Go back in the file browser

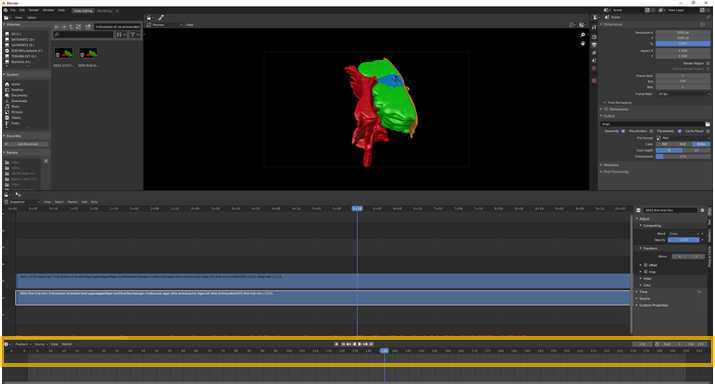tap(56, 27)
